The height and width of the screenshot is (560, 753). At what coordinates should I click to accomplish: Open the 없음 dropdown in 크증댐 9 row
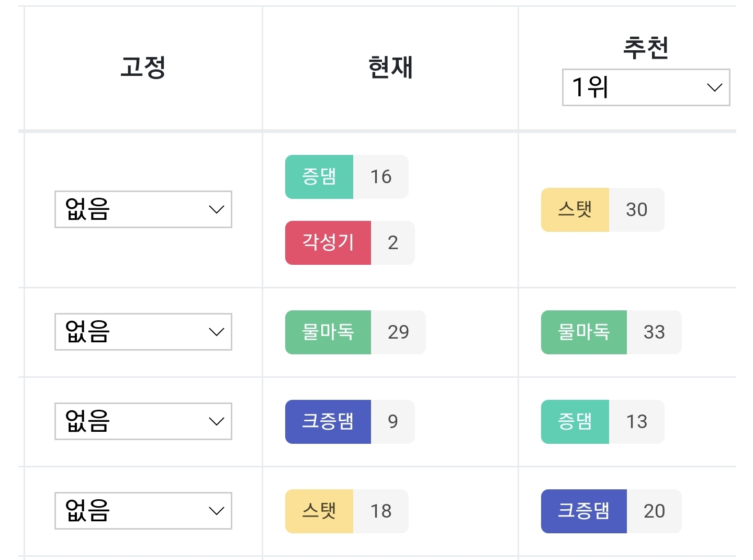pos(143,421)
